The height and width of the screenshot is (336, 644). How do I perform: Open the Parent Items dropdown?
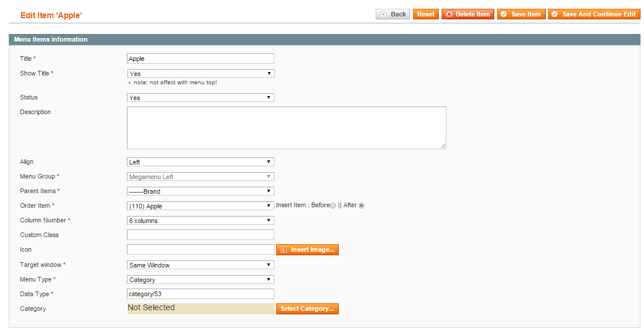tap(201, 191)
